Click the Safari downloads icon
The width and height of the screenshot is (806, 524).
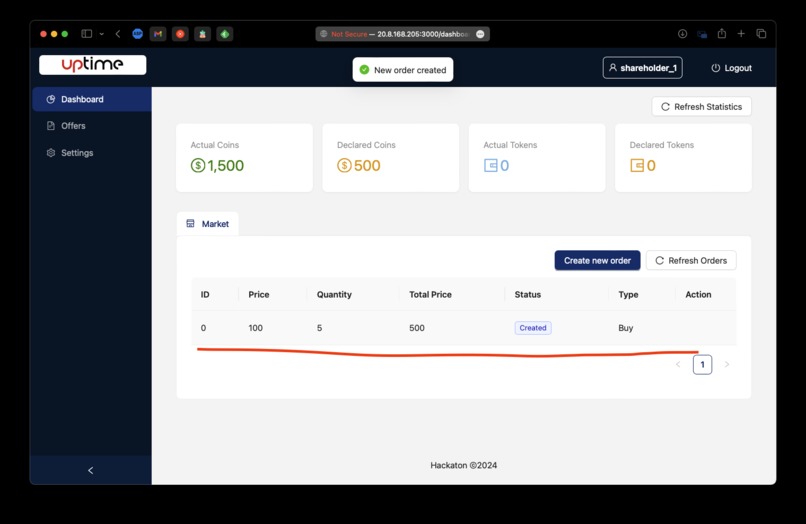[x=682, y=34]
